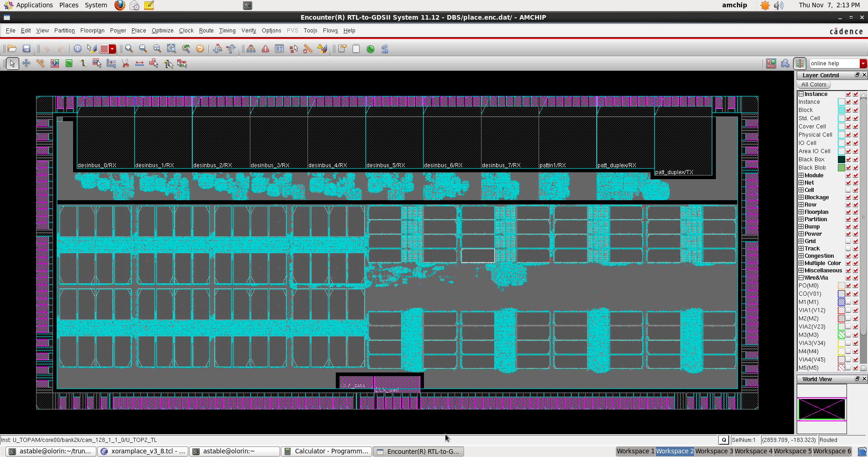Collapse the Wire&Via layer group
Screen dimensions: 868x457
point(801,278)
